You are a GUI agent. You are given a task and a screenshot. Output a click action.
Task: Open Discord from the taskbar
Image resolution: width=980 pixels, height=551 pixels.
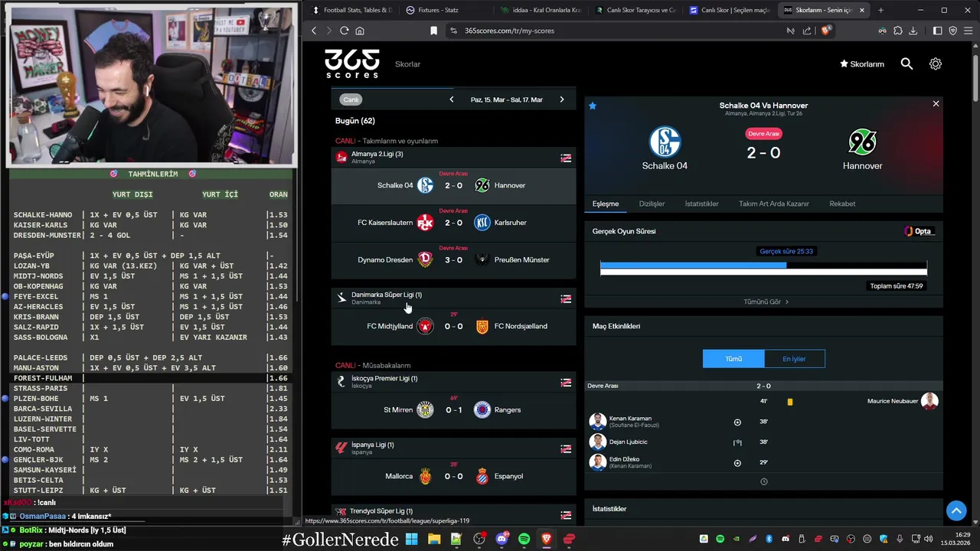click(502, 540)
